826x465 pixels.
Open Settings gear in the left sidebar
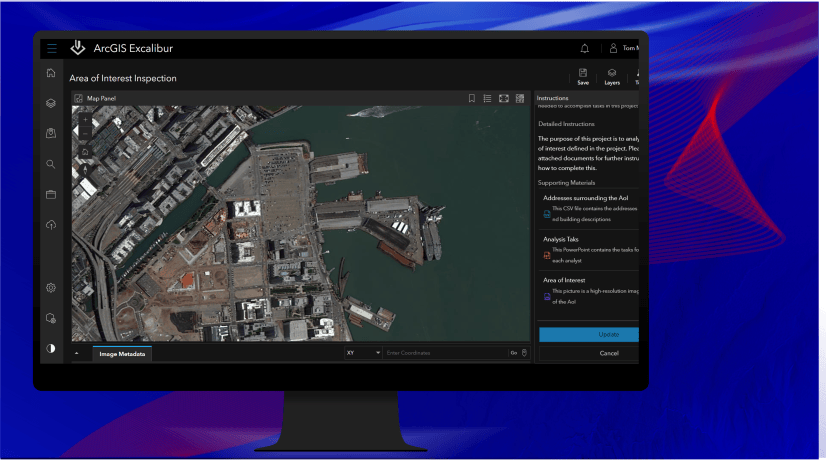tap(51, 288)
